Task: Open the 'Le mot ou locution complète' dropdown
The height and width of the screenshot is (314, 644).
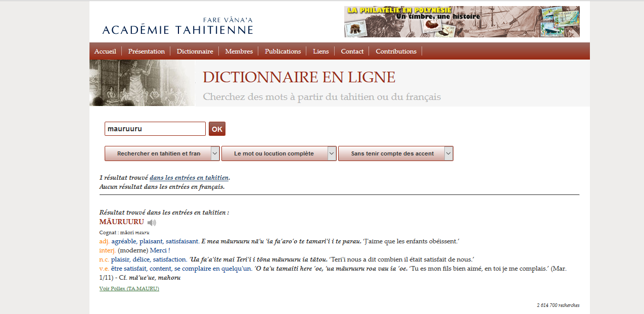Action: coord(279,153)
